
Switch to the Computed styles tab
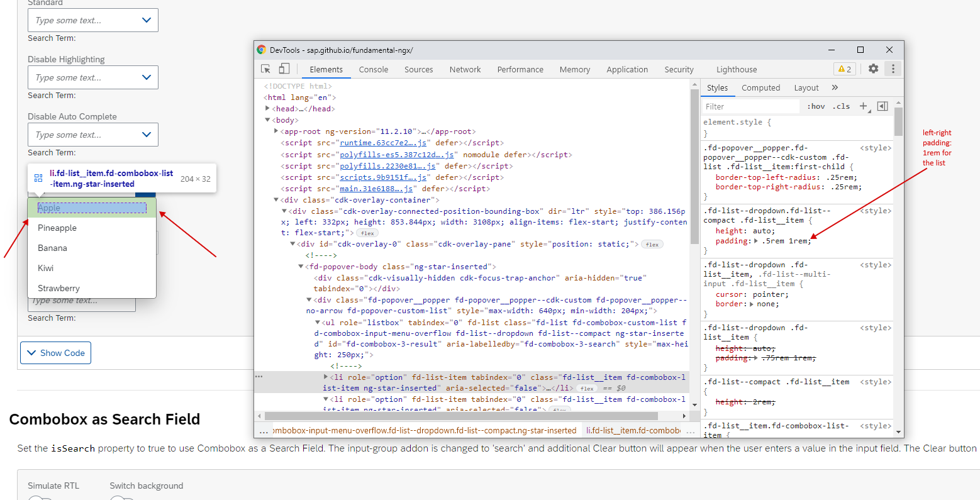(761, 87)
